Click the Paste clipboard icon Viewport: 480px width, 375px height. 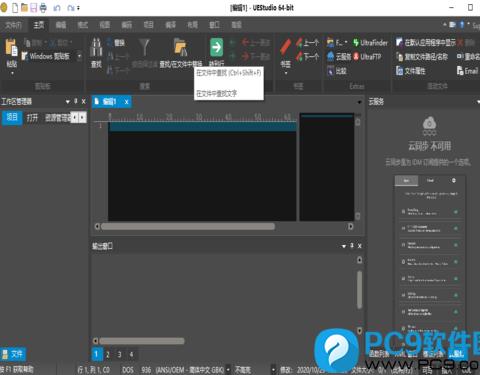[11, 47]
